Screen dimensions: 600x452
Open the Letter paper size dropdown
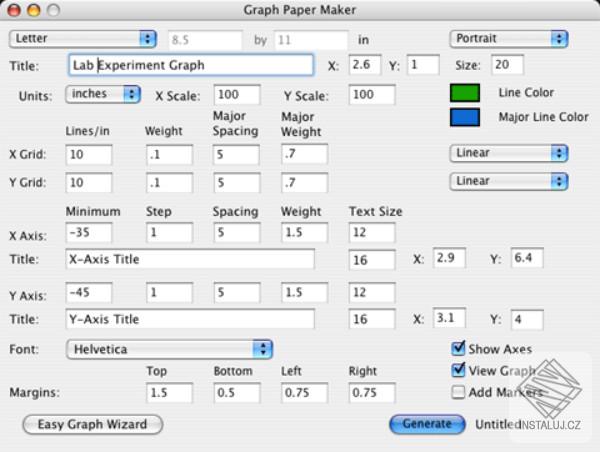(83, 39)
